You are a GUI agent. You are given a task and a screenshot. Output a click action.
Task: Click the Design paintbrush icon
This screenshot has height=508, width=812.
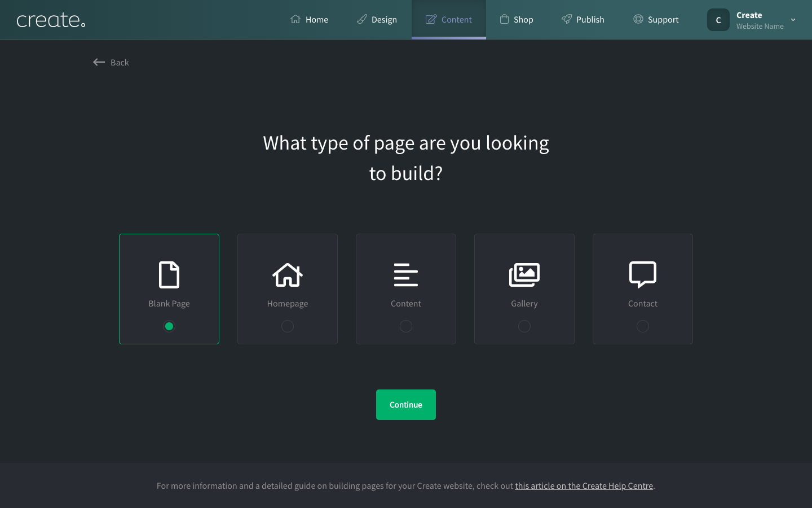(x=362, y=19)
